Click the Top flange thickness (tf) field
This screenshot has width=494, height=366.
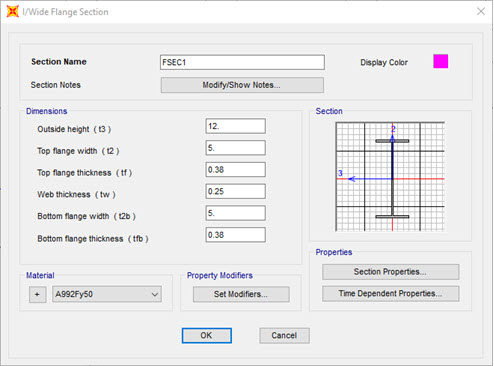coord(235,170)
